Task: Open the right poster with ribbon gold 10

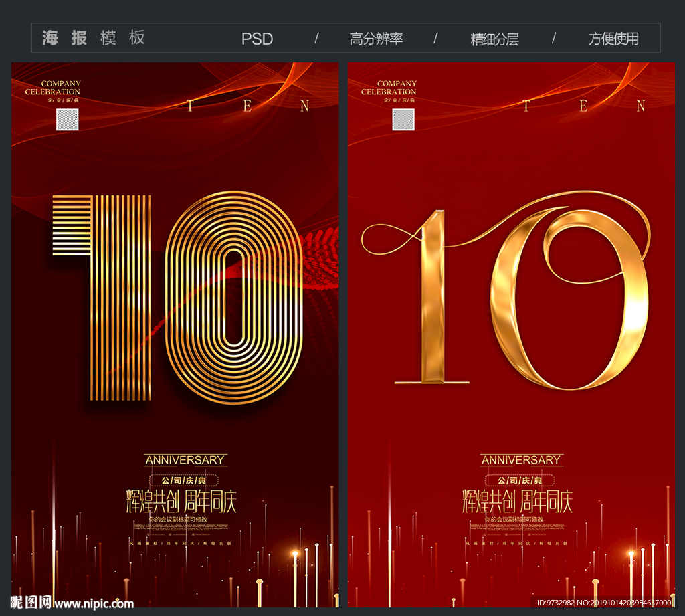Action: click(511, 334)
